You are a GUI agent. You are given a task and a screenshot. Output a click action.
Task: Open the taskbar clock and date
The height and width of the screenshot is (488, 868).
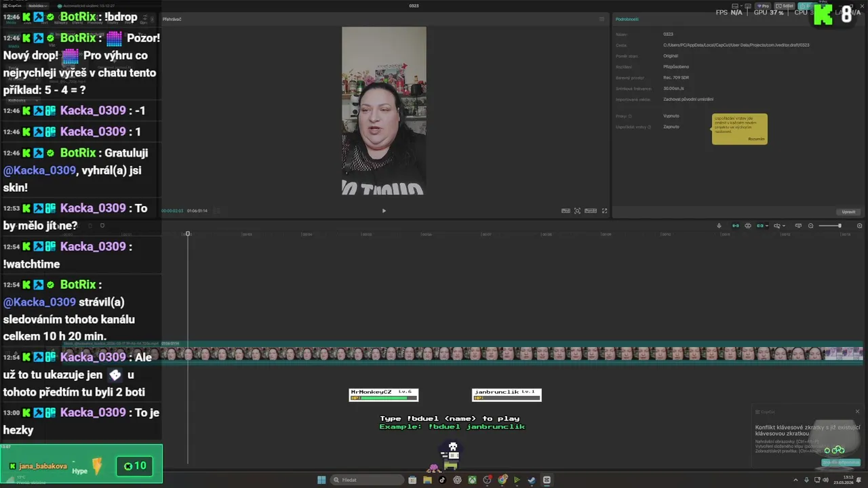pyautogui.click(x=844, y=480)
